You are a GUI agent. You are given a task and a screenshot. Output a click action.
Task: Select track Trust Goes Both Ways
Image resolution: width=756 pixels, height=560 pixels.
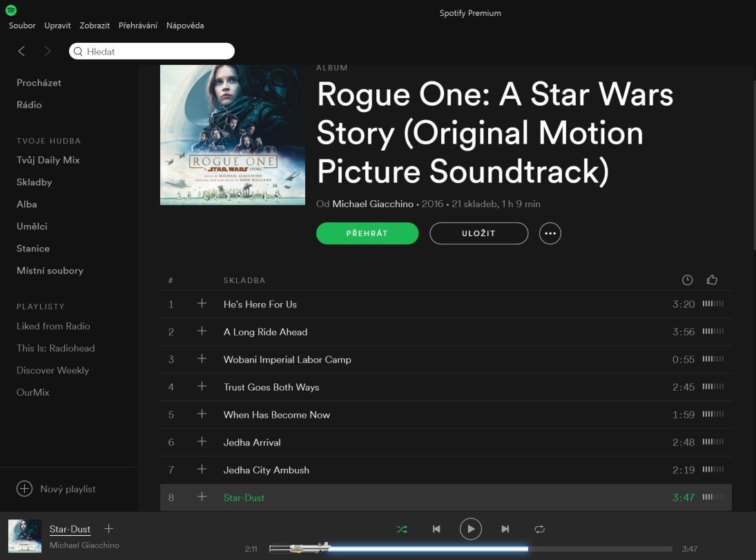click(271, 387)
